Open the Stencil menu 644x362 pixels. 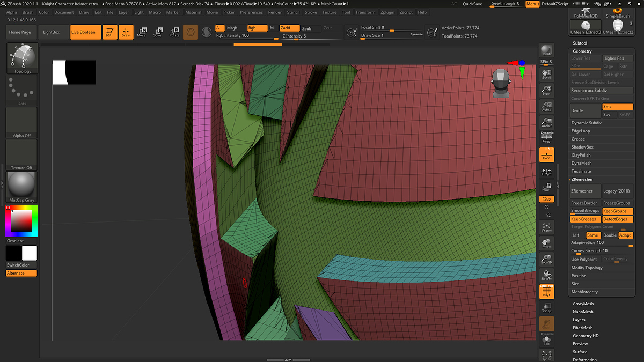pos(293,12)
